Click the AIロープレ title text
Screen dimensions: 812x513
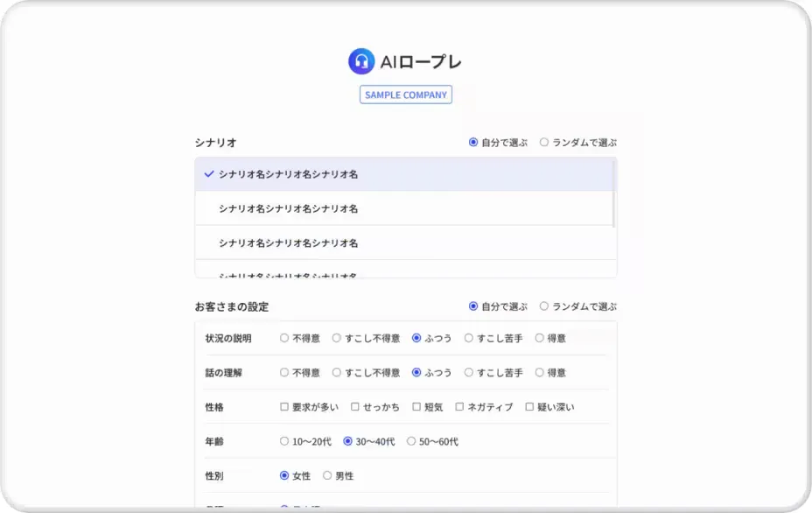421,62
